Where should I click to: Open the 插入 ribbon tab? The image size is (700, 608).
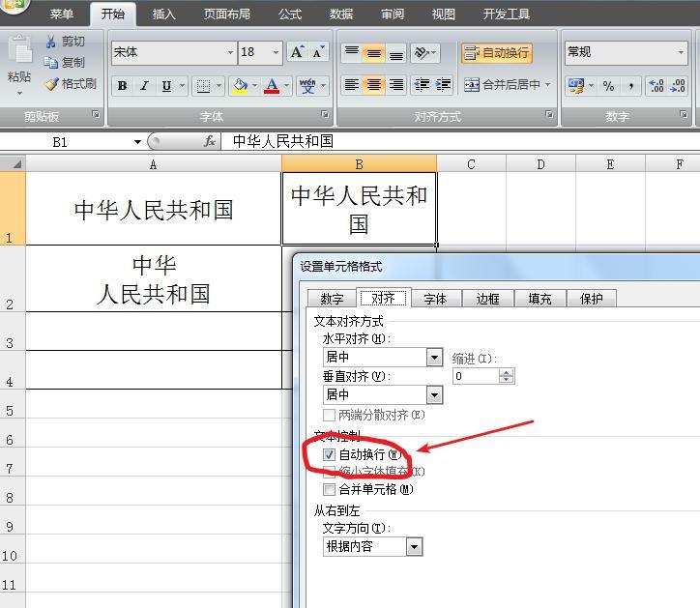(163, 14)
